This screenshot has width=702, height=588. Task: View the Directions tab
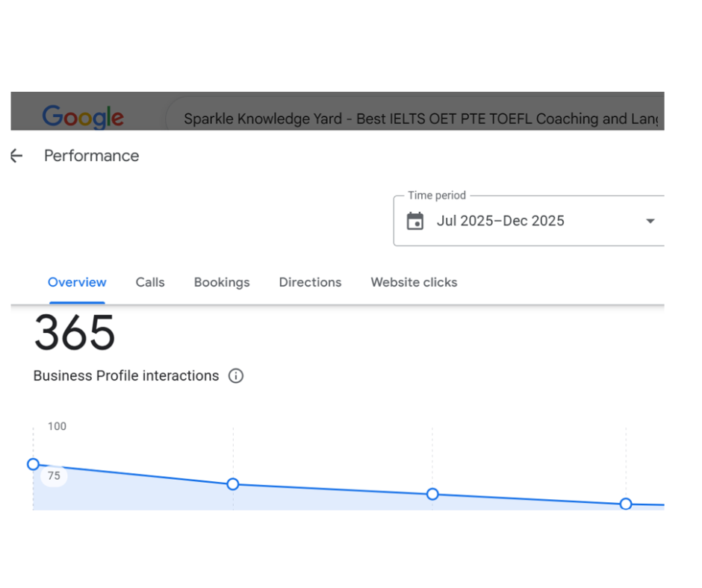pos(310,283)
